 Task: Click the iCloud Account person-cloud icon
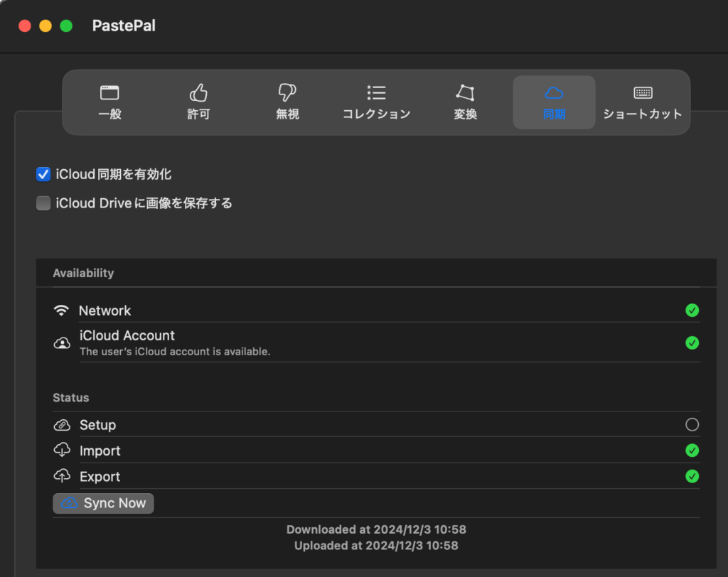pos(62,343)
